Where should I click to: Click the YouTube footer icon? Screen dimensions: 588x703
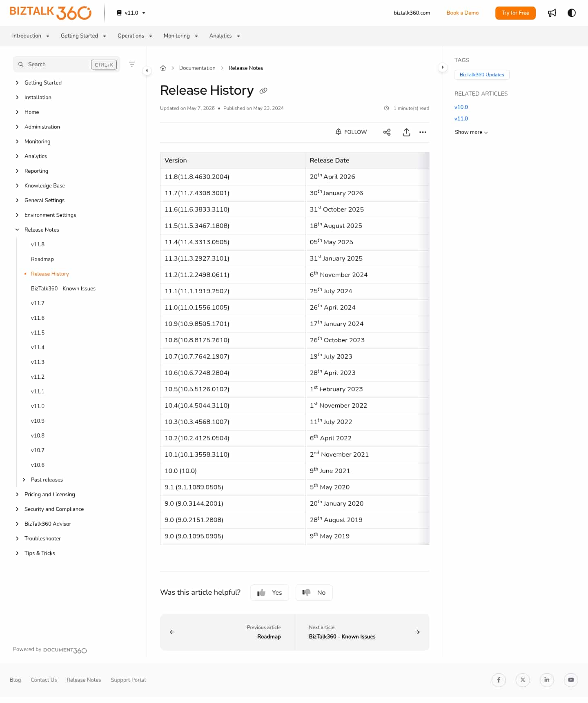(x=571, y=680)
